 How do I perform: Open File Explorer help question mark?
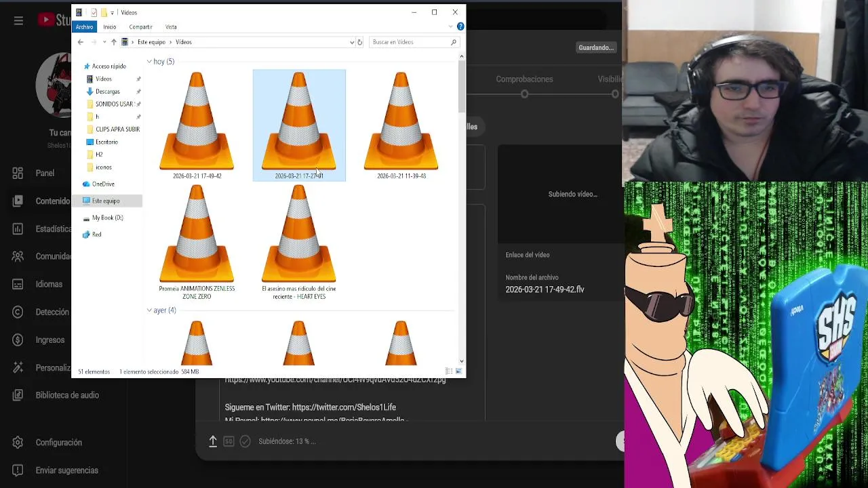point(460,26)
